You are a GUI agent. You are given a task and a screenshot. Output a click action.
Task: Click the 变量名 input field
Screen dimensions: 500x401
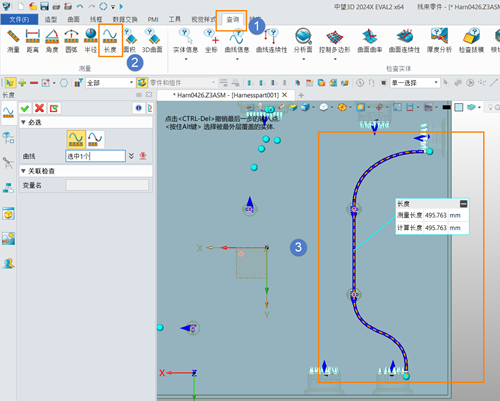pyautogui.click(x=107, y=185)
